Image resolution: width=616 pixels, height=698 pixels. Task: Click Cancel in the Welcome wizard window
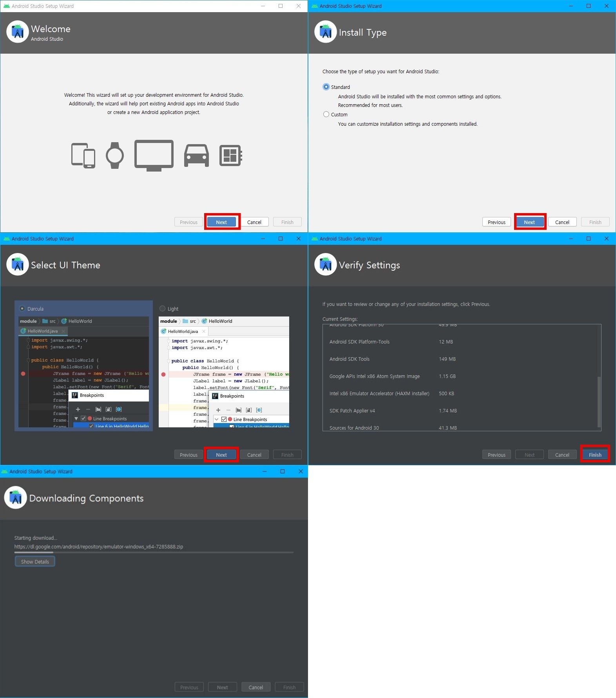pyautogui.click(x=254, y=222)
